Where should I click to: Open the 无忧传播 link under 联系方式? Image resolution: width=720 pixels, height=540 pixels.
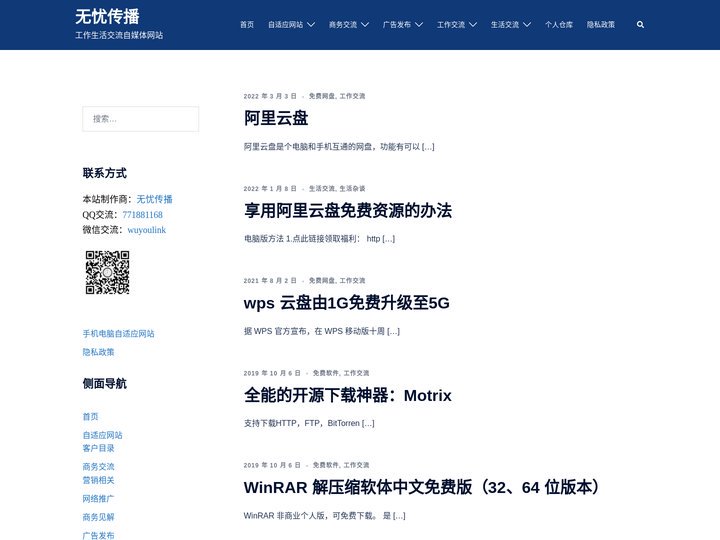154,199
